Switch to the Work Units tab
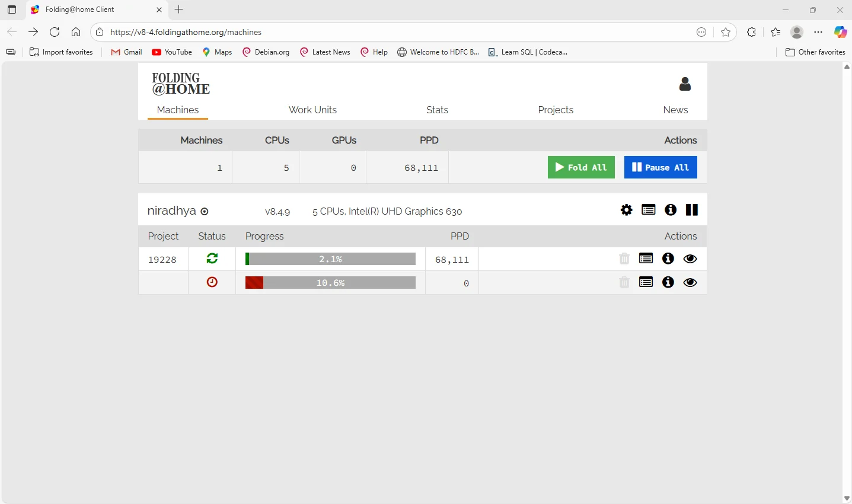The width and height of the screenshot is (852, 504). pos(312,110)
